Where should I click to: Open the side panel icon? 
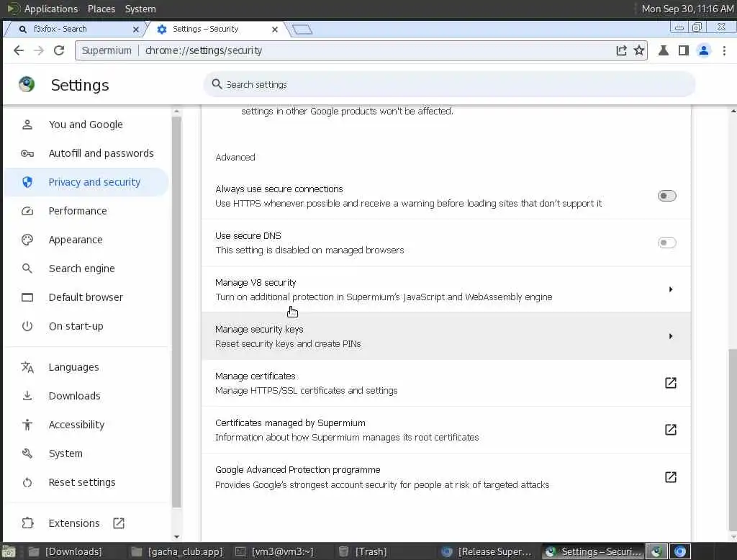[684, 50]
